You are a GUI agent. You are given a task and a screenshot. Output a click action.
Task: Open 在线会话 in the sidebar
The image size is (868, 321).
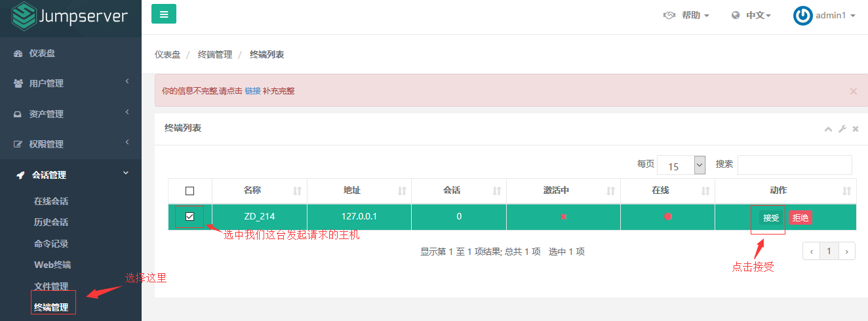click(51, 201)
